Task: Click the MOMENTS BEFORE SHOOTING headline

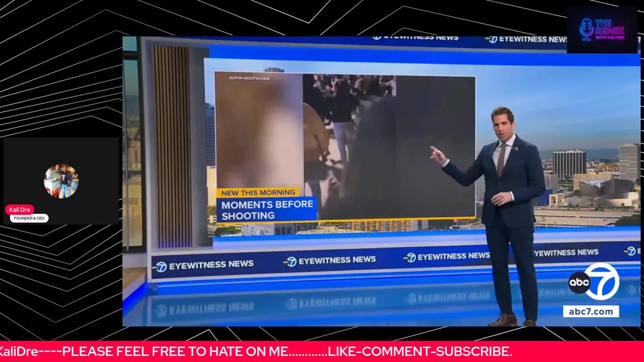Action: point(267,210)
